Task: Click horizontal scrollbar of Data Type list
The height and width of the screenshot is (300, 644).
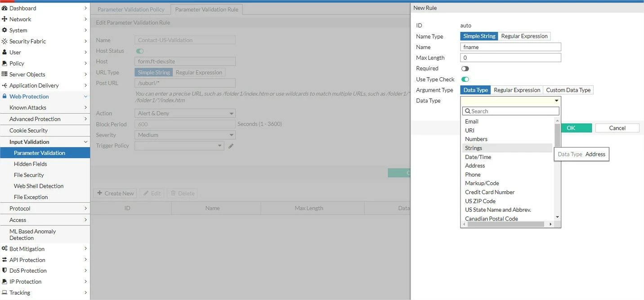Action: pos(506,224)
